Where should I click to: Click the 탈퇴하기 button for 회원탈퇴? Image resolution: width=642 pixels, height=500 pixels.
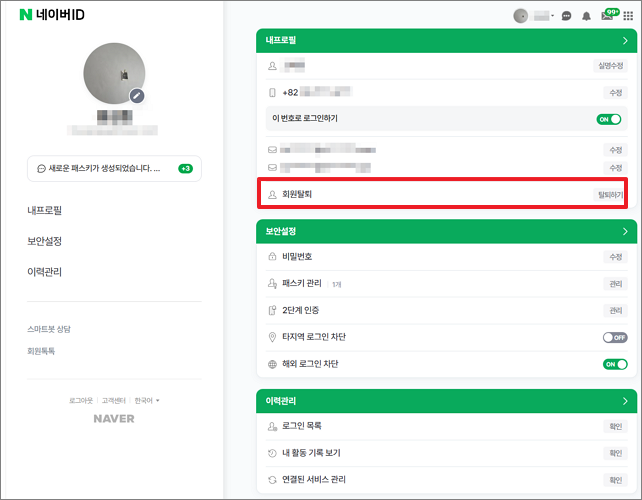pos(610,194)
